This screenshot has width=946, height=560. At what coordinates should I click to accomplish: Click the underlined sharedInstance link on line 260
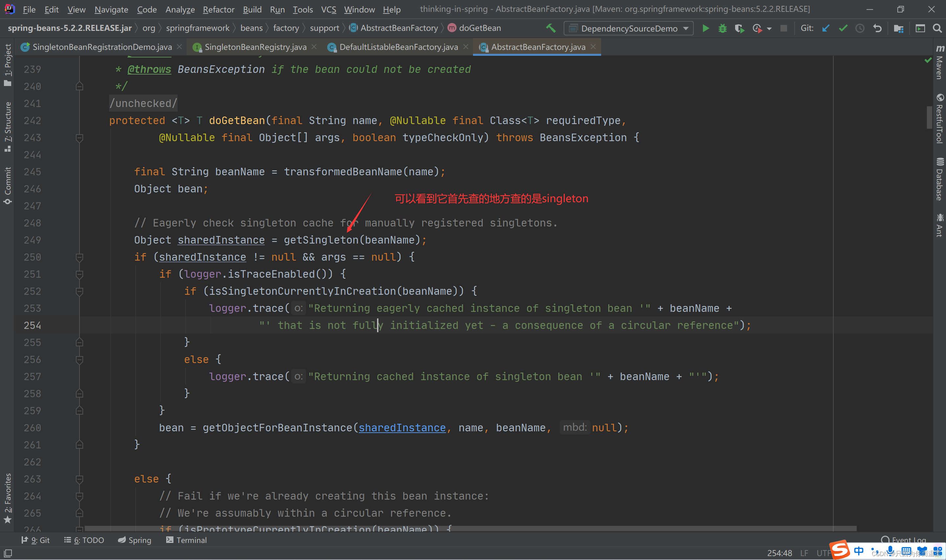point(402,427)
